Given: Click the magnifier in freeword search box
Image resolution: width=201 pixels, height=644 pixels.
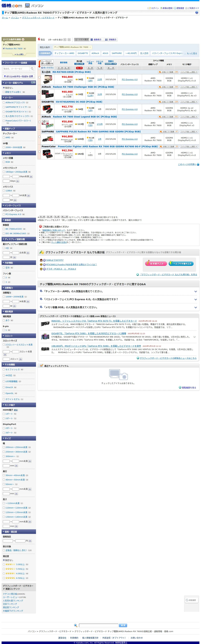Looking at the screenshot, I should pos(32,69).
